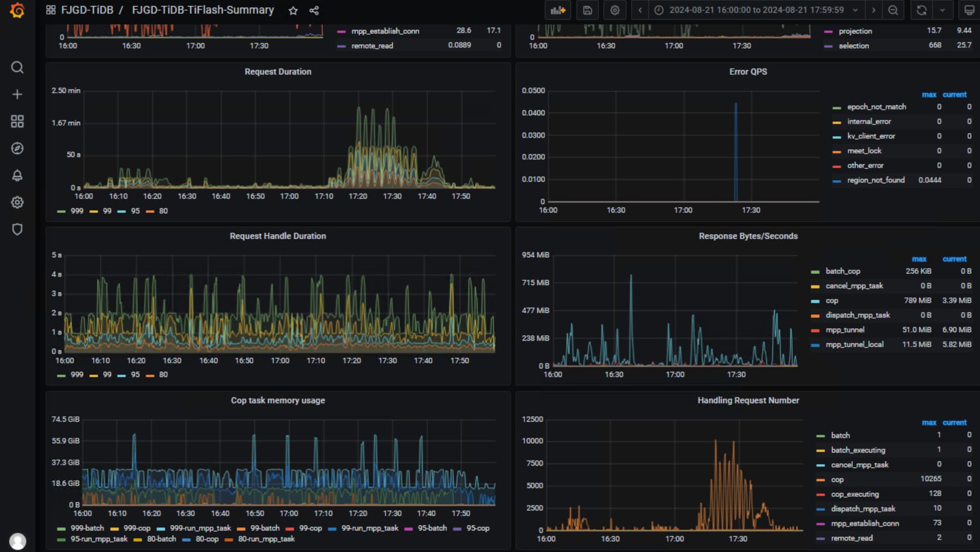The height and width of the screenshot is (552, 980).
Task: Open the Explore compass icon
Action: (17, 148)
